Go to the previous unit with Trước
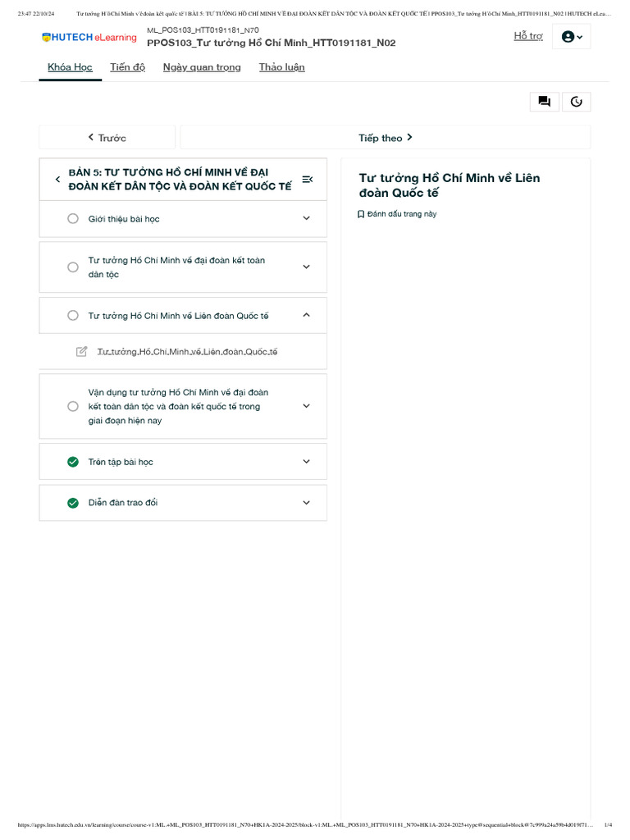This screenshot has width=630, height=840. [107, 138]
